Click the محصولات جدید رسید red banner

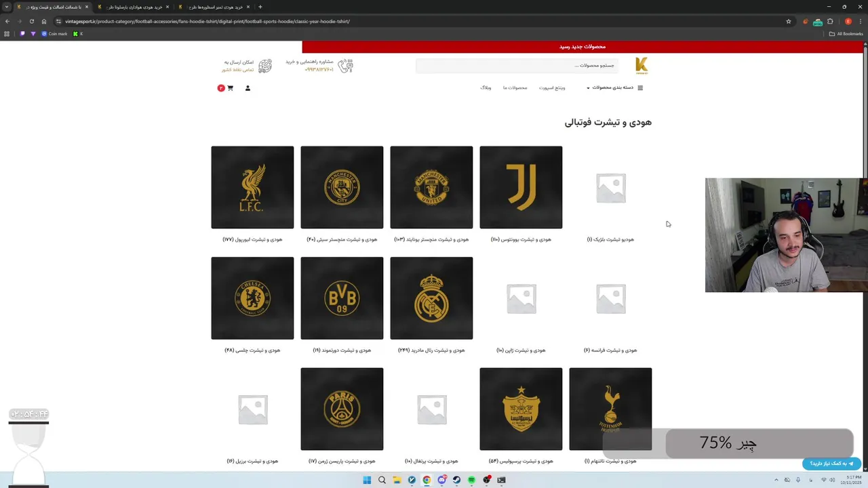click(x=583, y=47)
